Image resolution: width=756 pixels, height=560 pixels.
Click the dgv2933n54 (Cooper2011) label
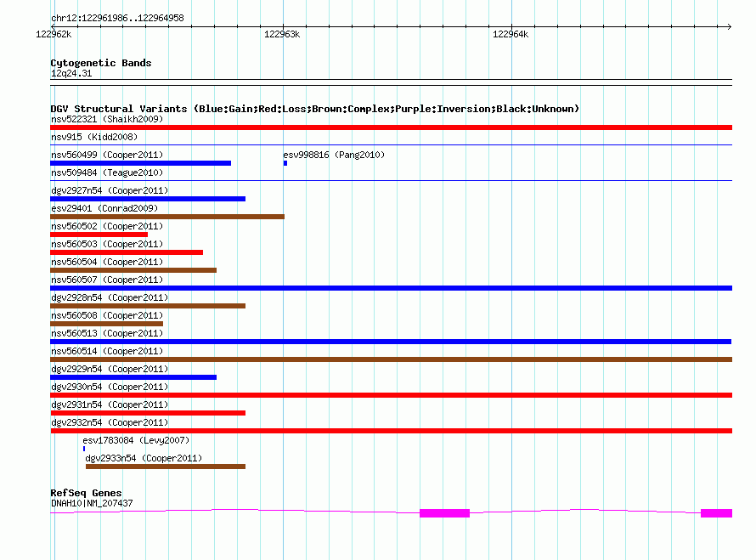[144, 458]
